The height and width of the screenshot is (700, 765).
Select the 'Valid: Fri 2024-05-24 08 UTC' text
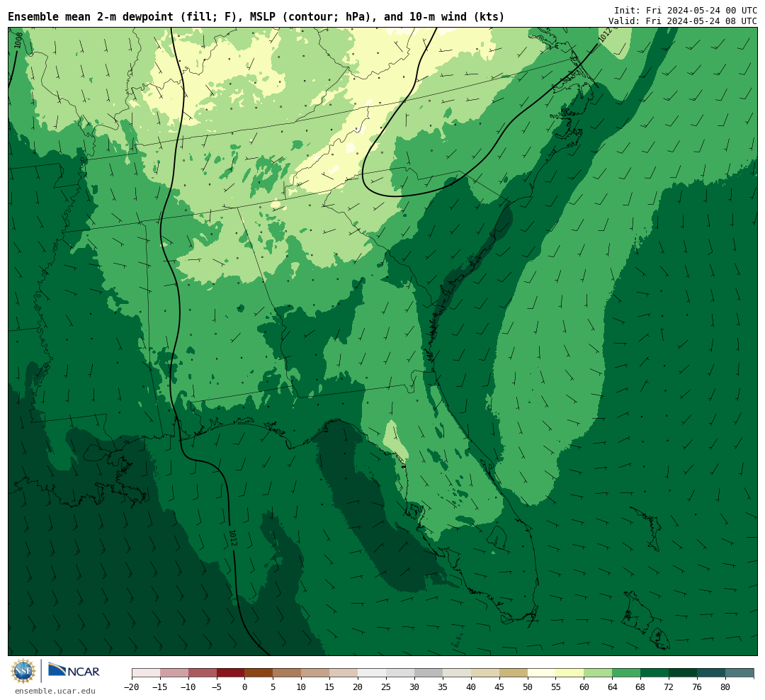click(683, 21)
